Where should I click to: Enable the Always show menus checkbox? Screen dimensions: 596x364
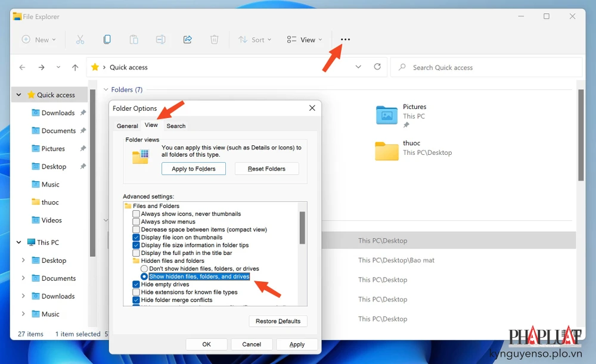[x=136, y=221]
